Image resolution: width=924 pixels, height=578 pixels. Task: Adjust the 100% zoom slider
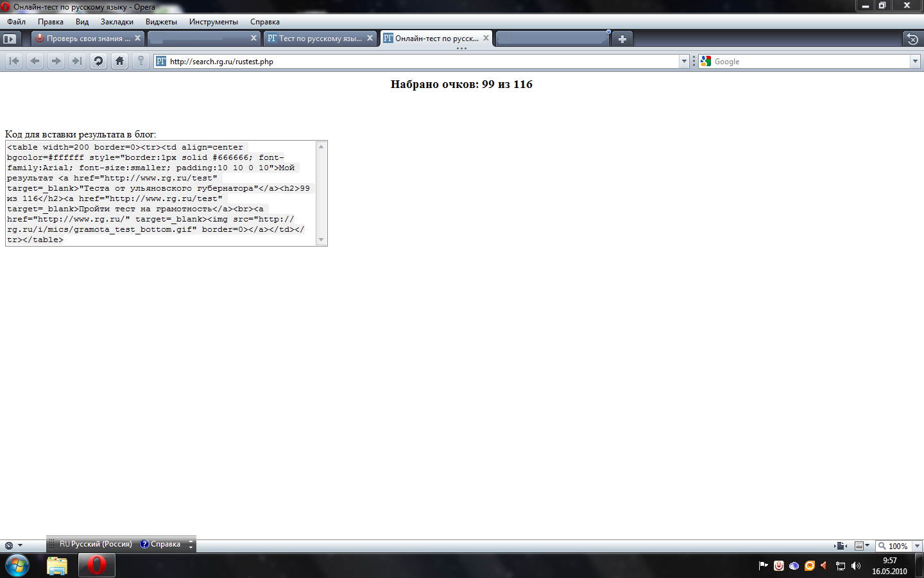tap(898, 546)
